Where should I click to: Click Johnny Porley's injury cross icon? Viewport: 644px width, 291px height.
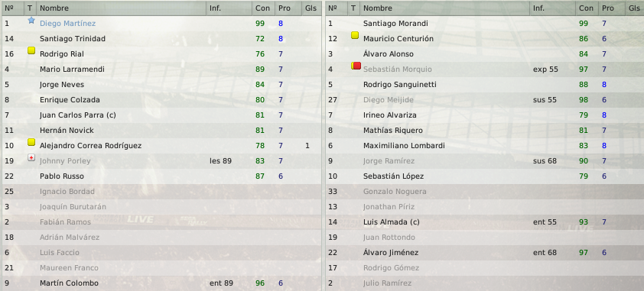(x=31, y=157)
